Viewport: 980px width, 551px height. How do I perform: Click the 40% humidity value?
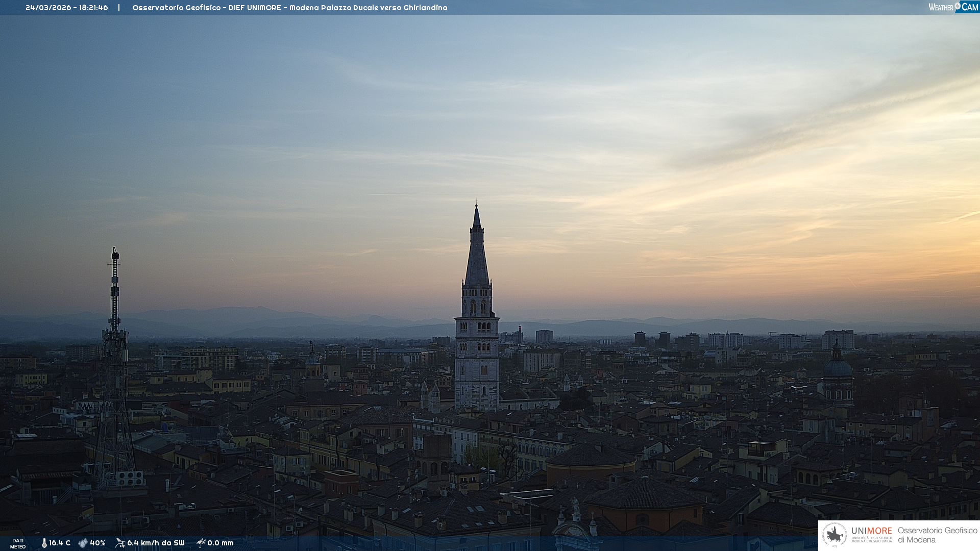[97, 543]
